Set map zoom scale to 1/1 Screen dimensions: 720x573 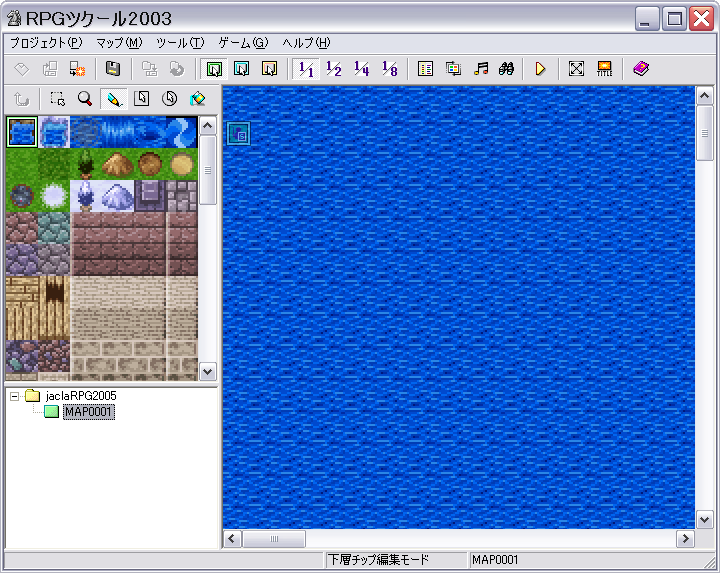coord(307,69)
